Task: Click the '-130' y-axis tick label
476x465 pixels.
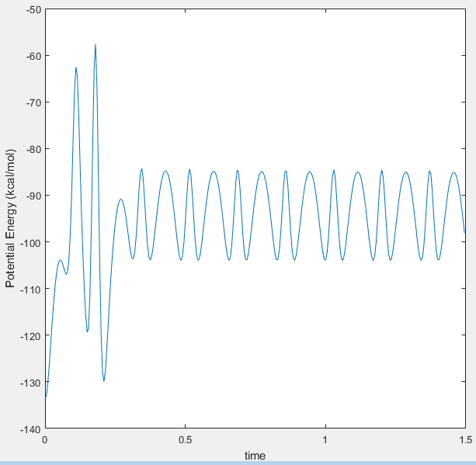Action: (31, 383)
